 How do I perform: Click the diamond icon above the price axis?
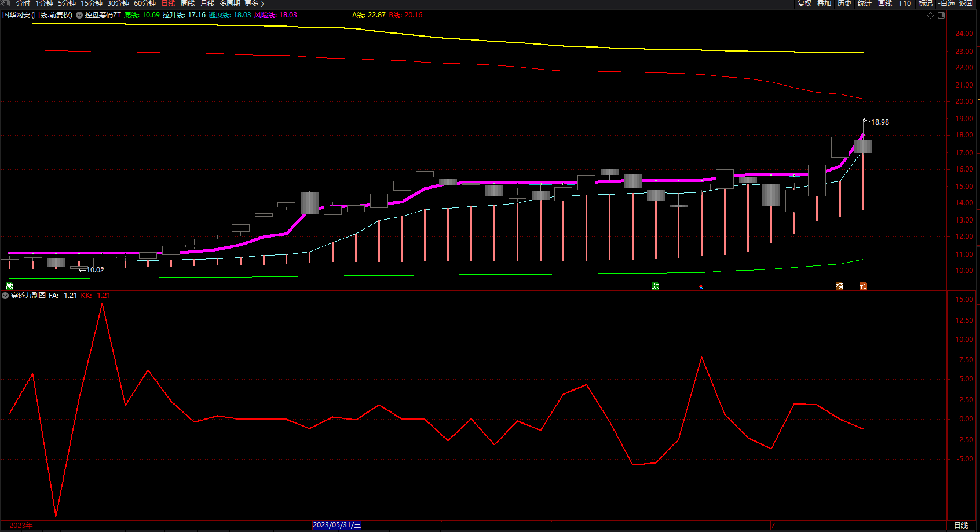click(931, 16)
